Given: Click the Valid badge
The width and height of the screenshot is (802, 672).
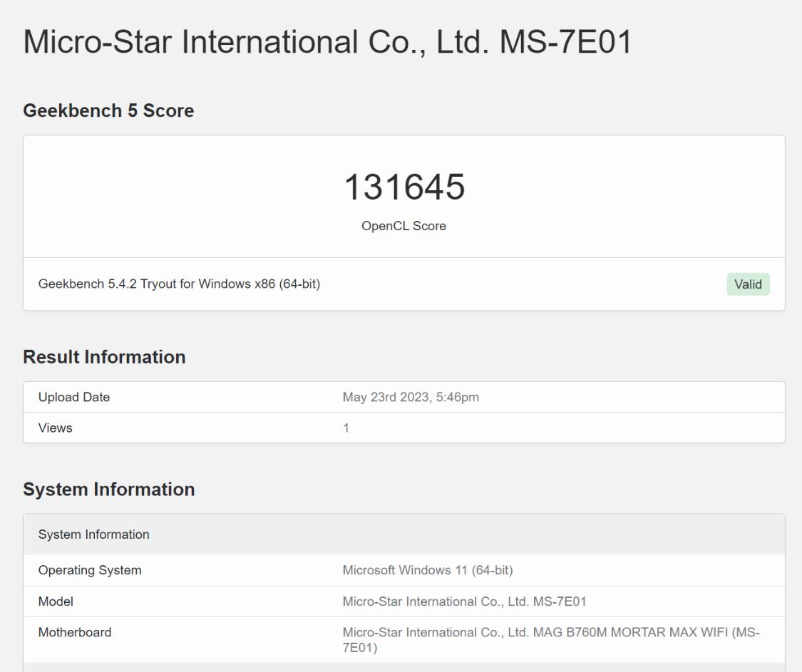Looking at the screenshot, I should click(x=748, y=284).
